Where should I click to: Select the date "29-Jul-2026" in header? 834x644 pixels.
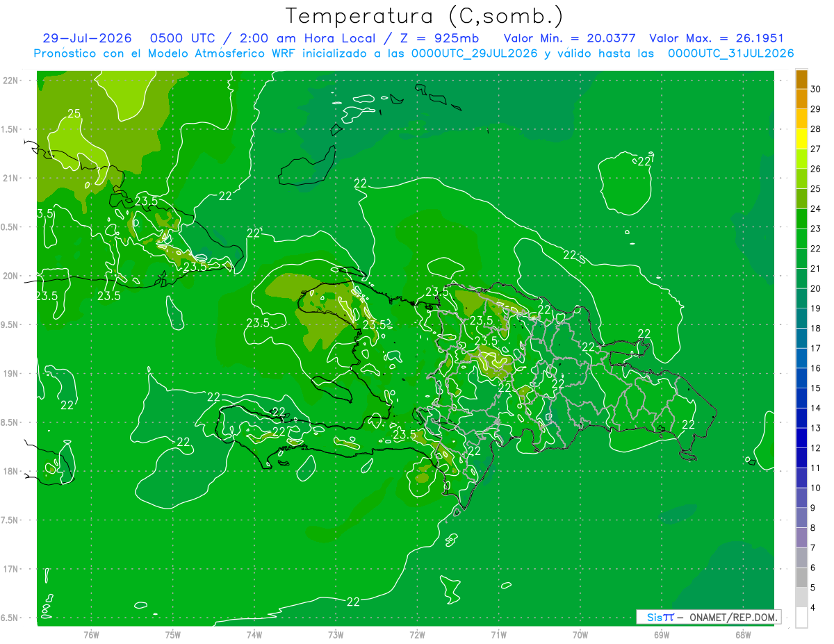87,38
